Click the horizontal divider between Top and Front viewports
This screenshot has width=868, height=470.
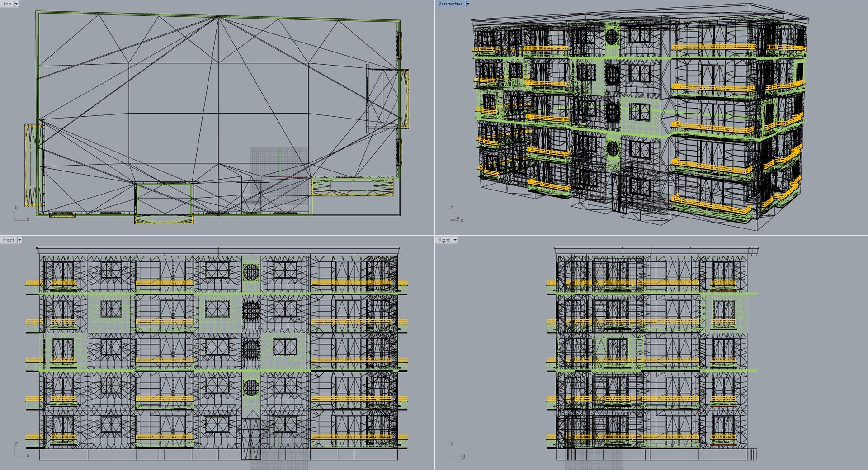[x=217, y=235]
